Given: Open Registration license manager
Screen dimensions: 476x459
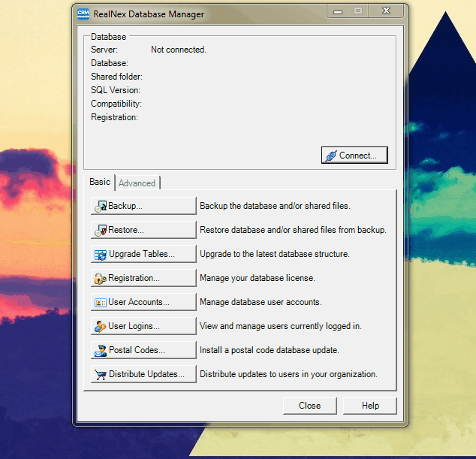Looking at the screenshot, I should tap(143, 278).
